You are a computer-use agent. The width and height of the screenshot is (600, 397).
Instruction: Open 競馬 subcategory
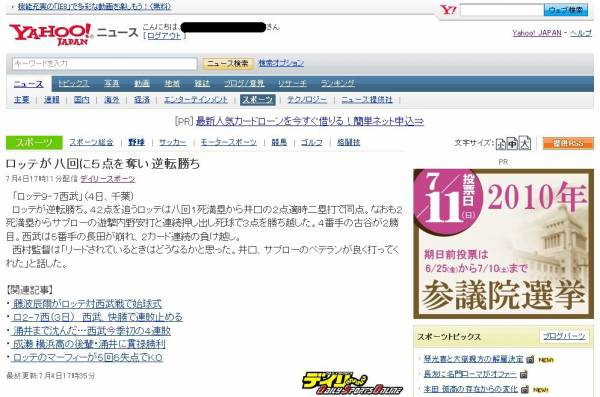coord(279,142)
